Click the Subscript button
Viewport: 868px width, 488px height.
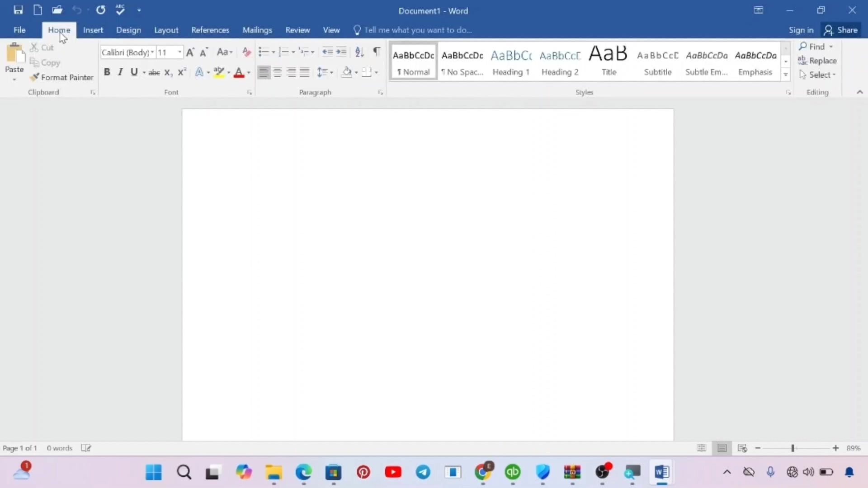pos(168,72)
